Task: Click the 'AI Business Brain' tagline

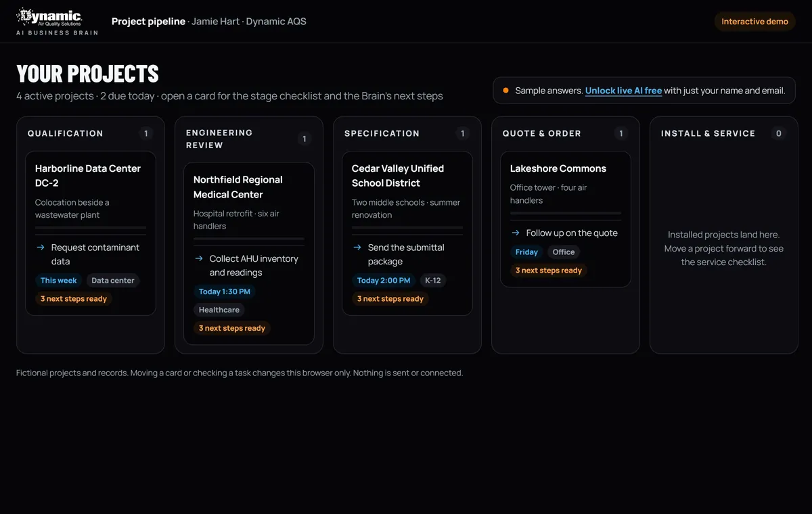Action: click(x=57, y=32)
